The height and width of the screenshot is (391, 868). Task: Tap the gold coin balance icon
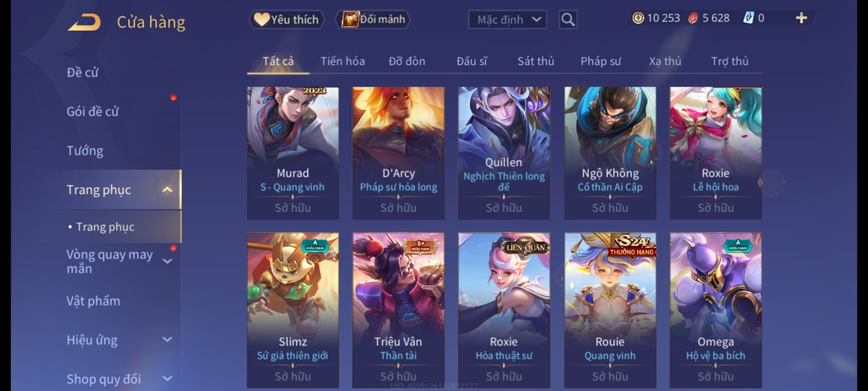(x=638, y=18)
